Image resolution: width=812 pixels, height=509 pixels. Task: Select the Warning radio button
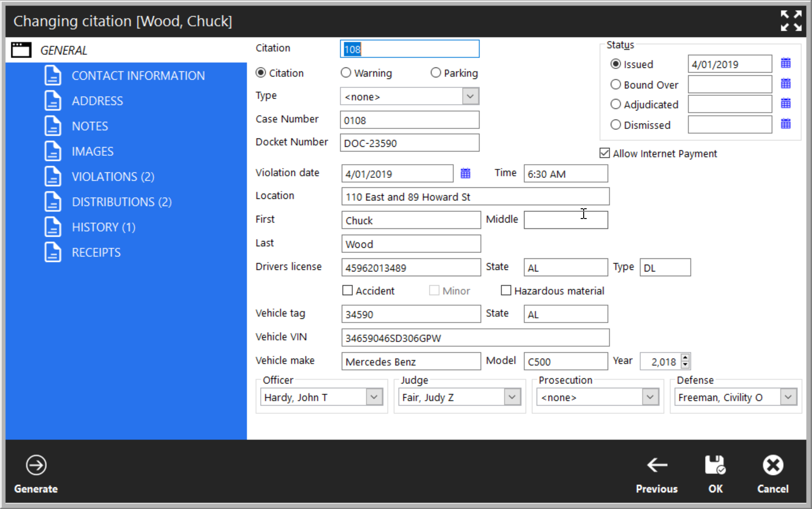[346, 73]
